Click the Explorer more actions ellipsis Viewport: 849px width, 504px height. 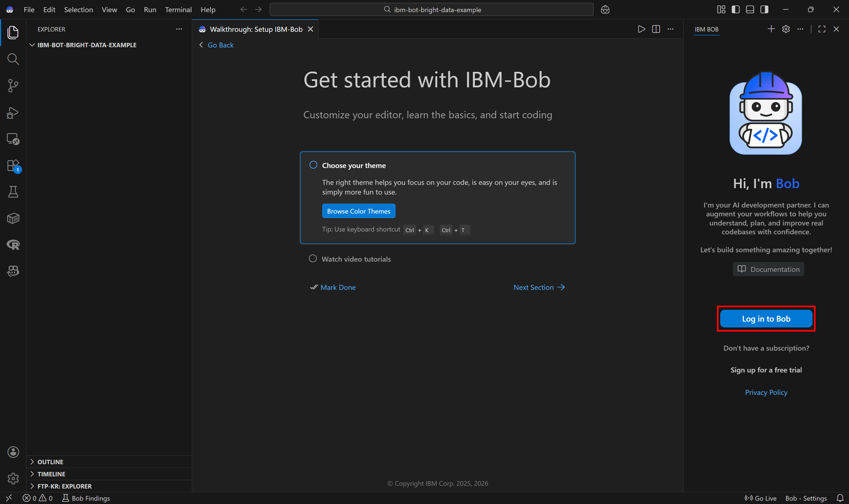[x=179, y=29]
